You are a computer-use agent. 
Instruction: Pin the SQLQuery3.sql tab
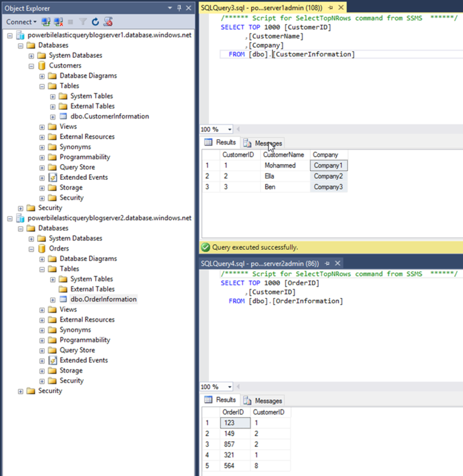(330, 8)
